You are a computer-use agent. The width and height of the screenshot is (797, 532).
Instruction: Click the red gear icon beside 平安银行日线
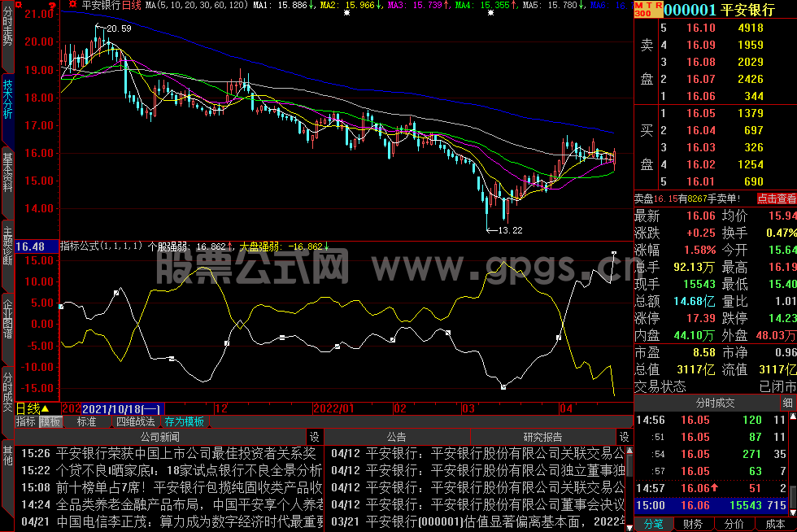(72, 5)
